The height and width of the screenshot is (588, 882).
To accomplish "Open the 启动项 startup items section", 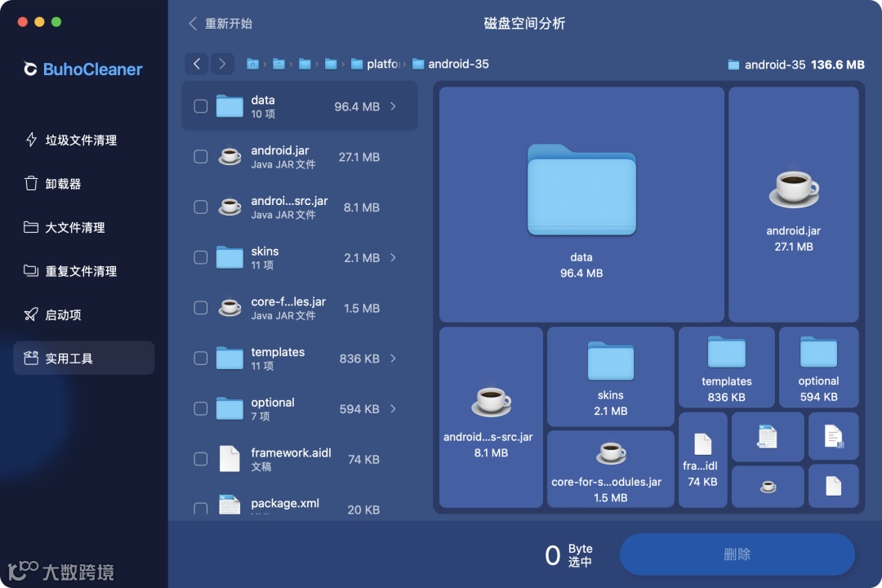I will [83, 314].
